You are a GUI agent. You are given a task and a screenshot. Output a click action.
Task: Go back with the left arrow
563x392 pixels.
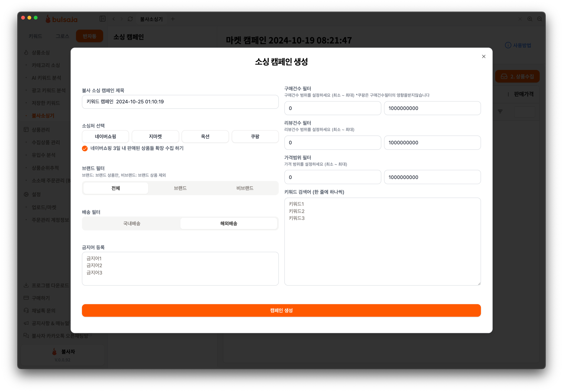tap(114, 19)
